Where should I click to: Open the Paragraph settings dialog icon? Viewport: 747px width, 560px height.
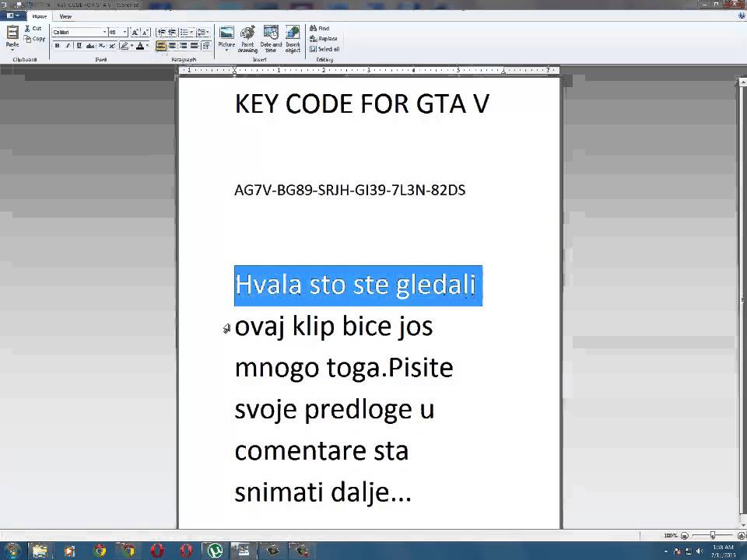[205, 46]
